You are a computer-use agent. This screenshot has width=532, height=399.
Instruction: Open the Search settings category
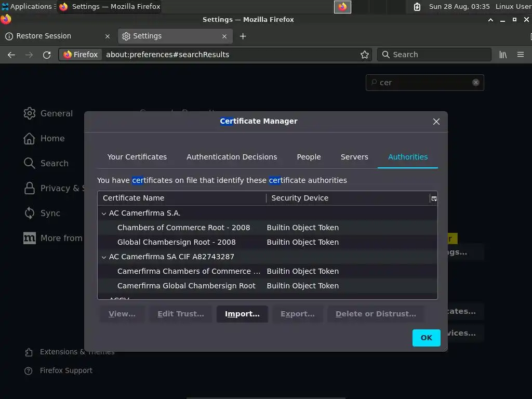(46, 163)
